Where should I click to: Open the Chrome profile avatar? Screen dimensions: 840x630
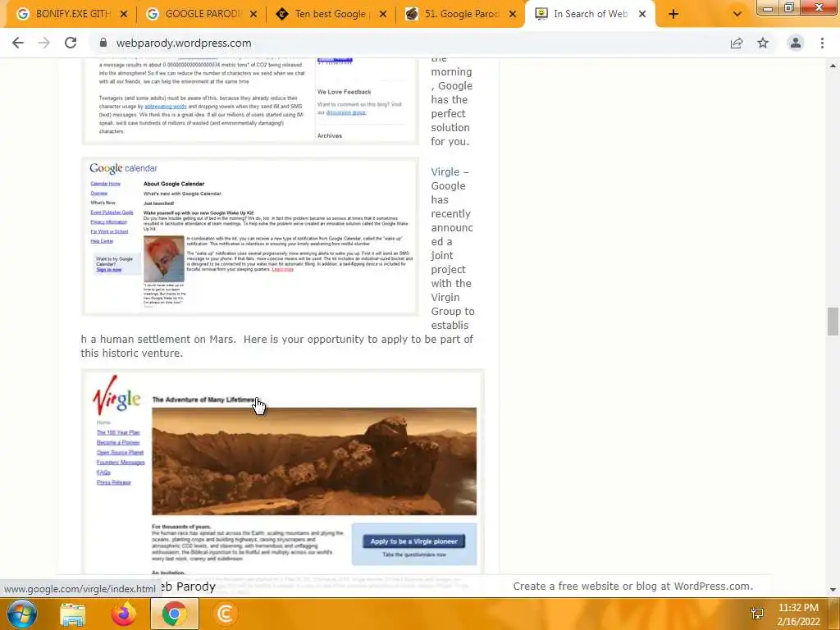pyautogui.click(x=796, y=43)
